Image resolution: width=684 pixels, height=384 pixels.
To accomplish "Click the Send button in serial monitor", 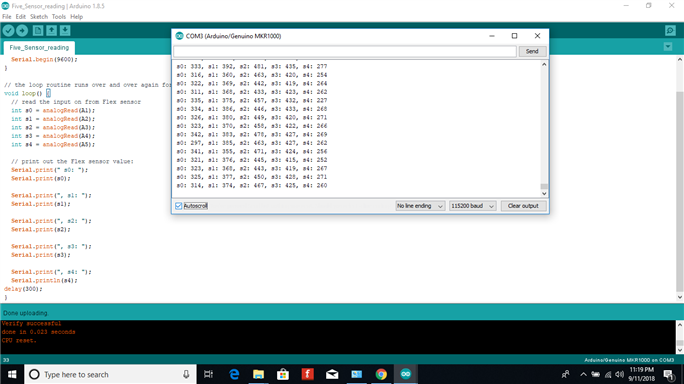I will point(532,51).
